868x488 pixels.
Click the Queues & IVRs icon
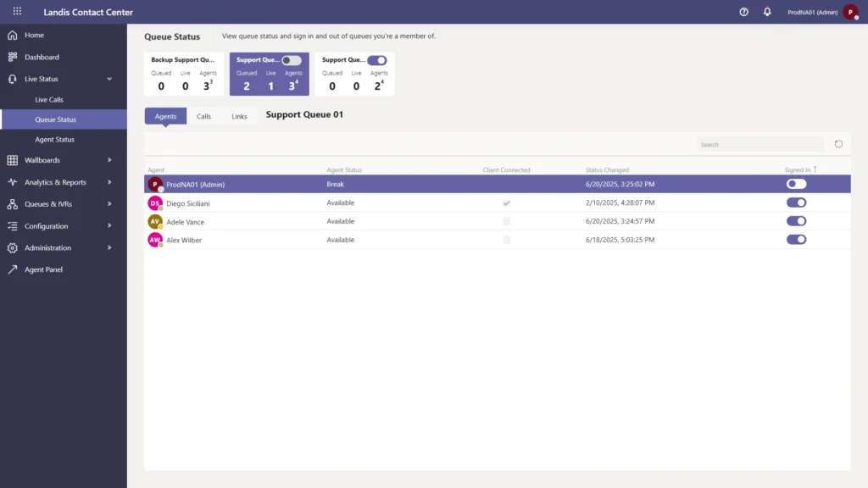(12, 203)
